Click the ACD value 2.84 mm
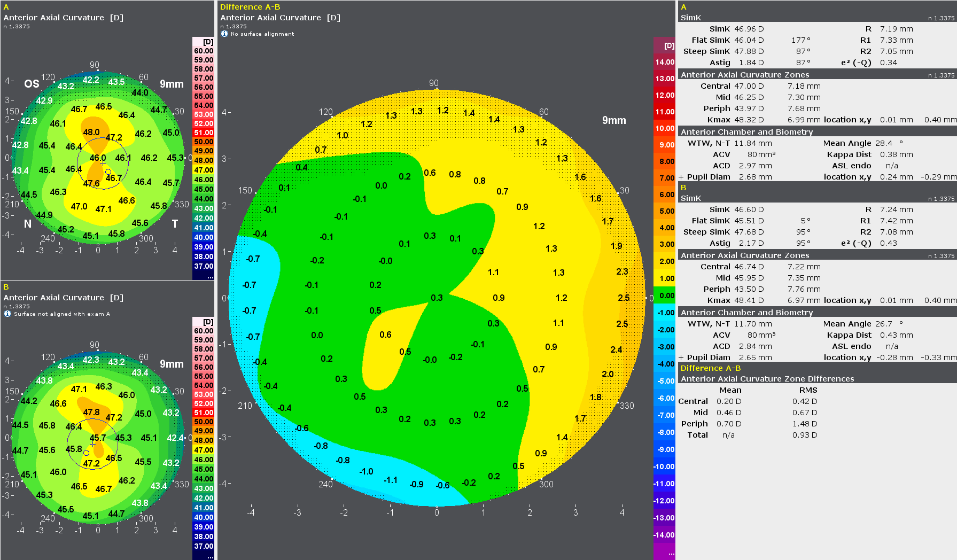 755,346
